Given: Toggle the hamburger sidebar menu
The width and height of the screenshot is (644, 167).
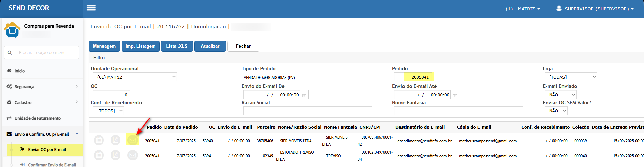Looking at the screenshot, I should 91,8.
